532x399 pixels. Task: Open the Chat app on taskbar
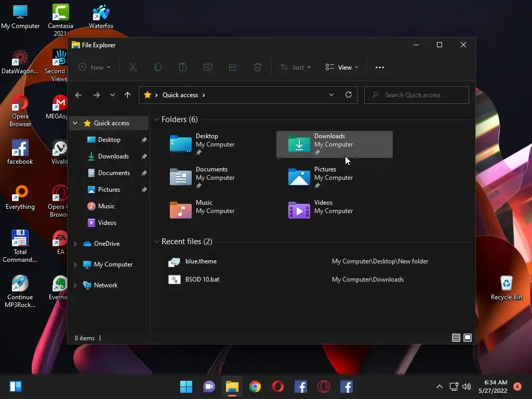click(x=209, y=387)
